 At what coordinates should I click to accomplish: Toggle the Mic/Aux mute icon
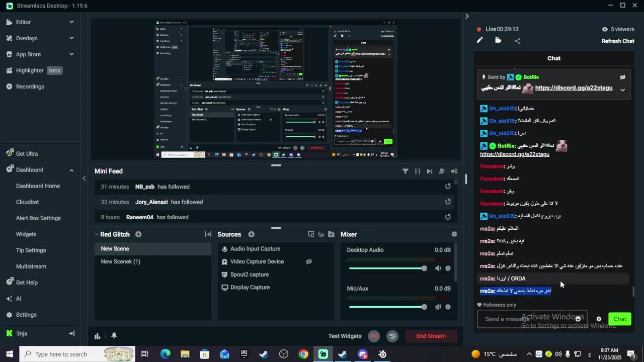[x=438, y=307]
